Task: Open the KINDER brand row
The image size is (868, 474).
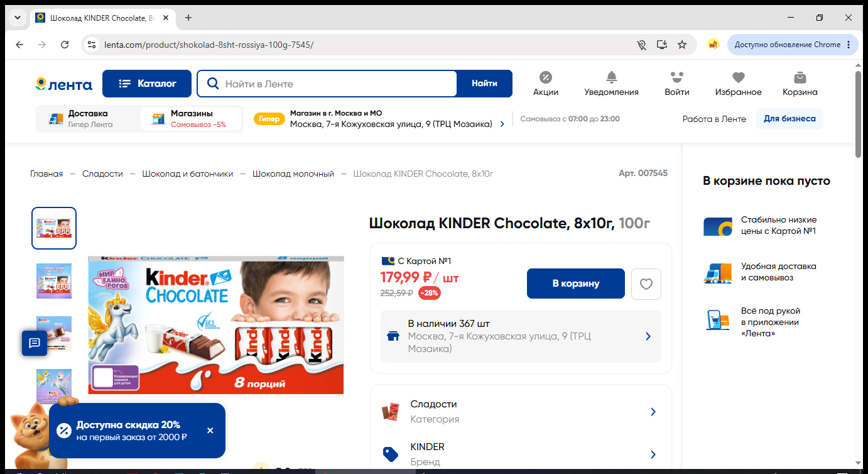Action: [x=521, y=454]
